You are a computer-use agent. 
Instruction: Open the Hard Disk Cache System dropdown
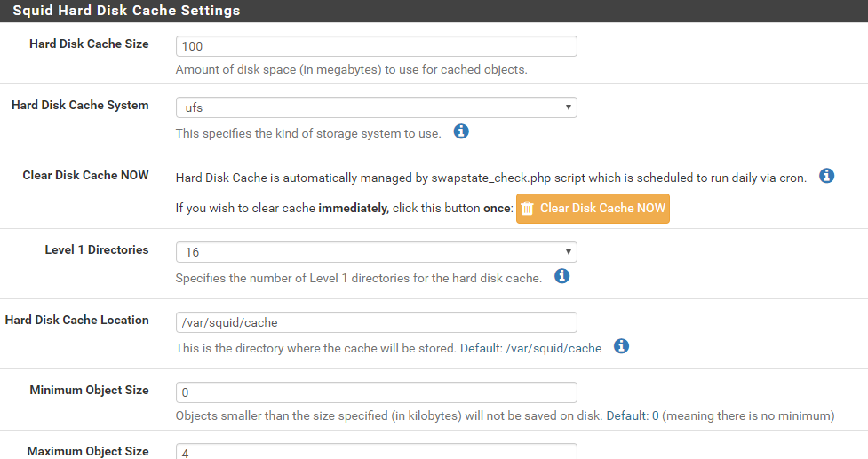tap(376, 107)
